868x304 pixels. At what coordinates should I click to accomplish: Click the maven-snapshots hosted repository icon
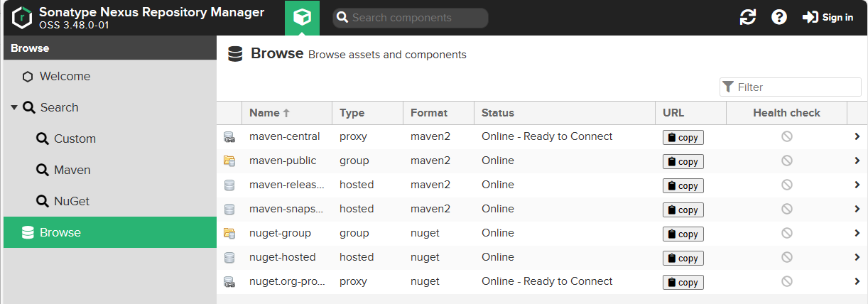pos(229,209)
